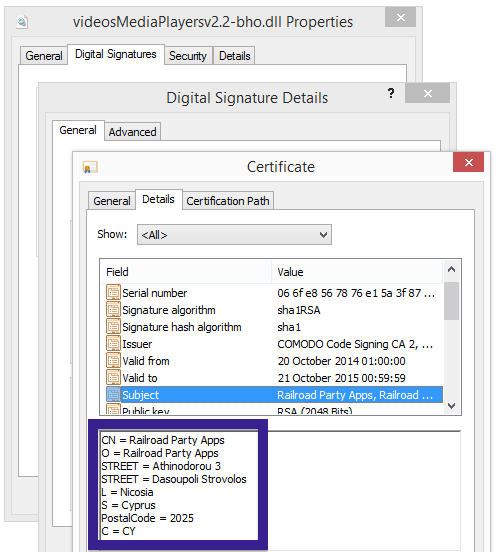Click 'CN = Railroad Party Apps' line
497x552 pixels.
coord(163,440)
